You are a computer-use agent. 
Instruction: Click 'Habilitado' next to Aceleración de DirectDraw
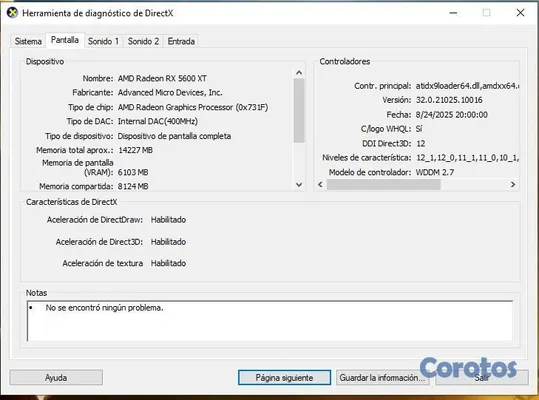coord(168,220)
